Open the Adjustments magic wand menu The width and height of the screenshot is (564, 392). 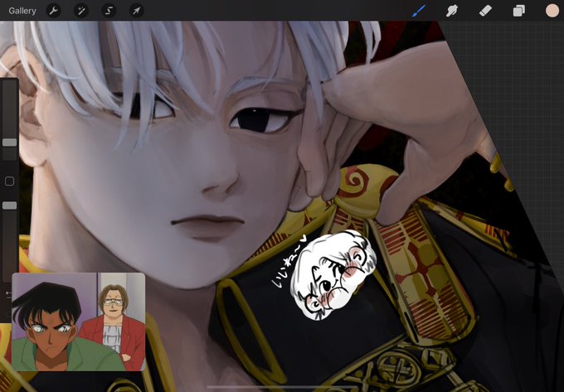(81, 11)
